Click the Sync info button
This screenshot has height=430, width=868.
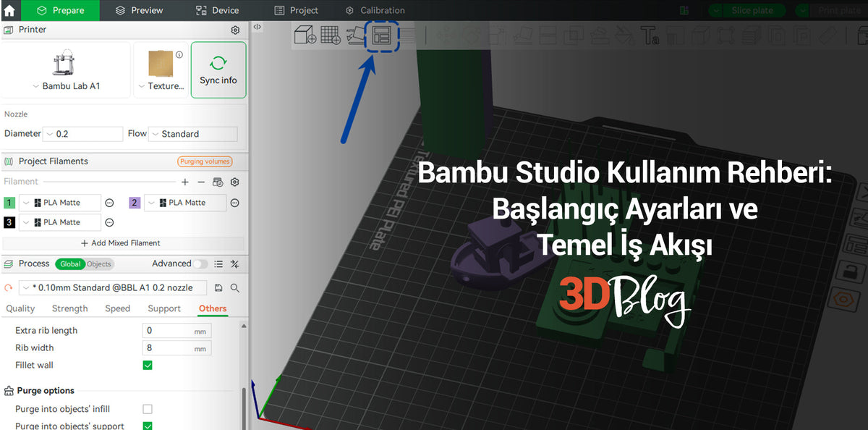(218, 70)
